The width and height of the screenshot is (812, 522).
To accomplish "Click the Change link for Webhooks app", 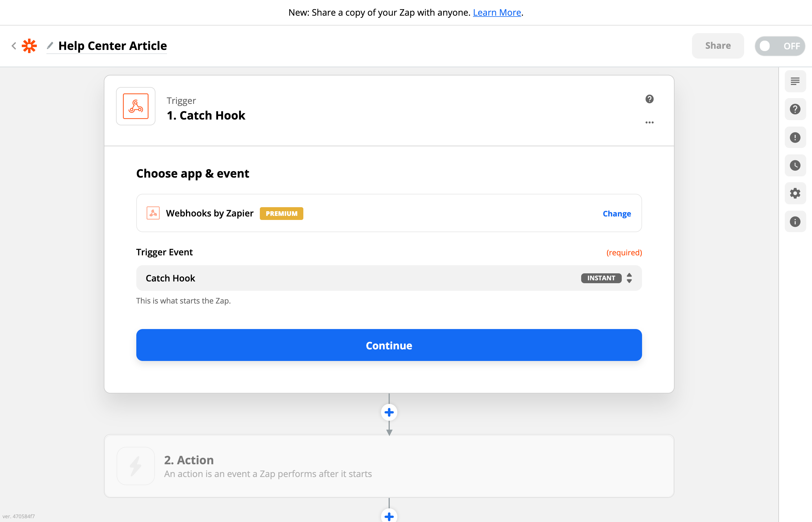I will (x=617, y=213).
